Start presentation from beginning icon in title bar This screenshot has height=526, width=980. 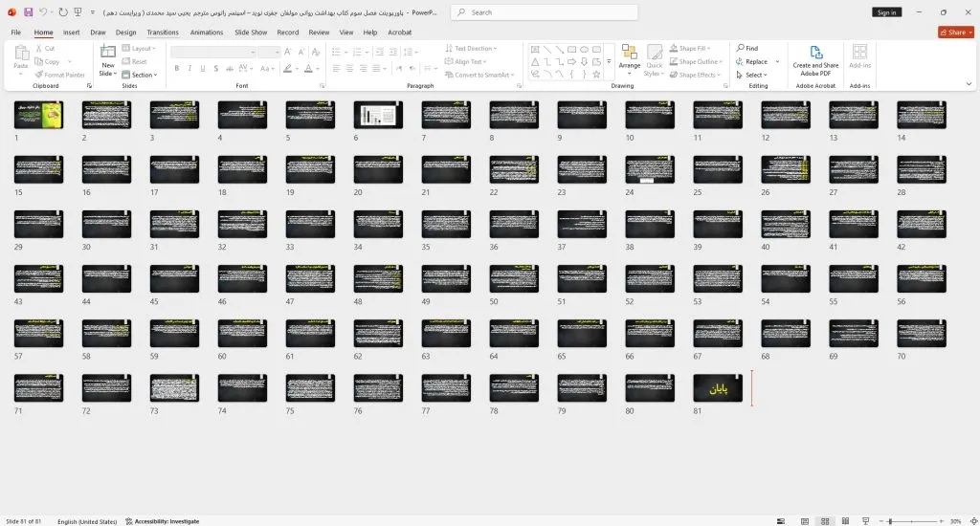[78, 12]
